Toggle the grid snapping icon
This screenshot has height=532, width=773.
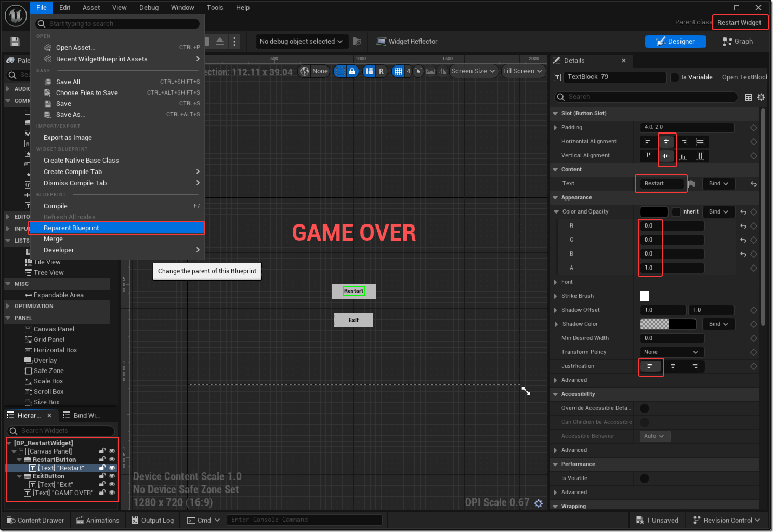pos(399,71)
